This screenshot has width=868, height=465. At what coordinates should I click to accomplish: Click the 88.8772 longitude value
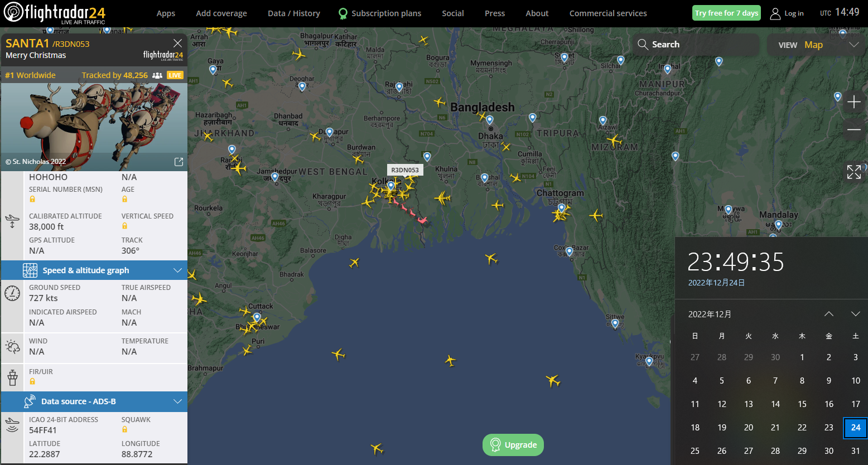137,454
